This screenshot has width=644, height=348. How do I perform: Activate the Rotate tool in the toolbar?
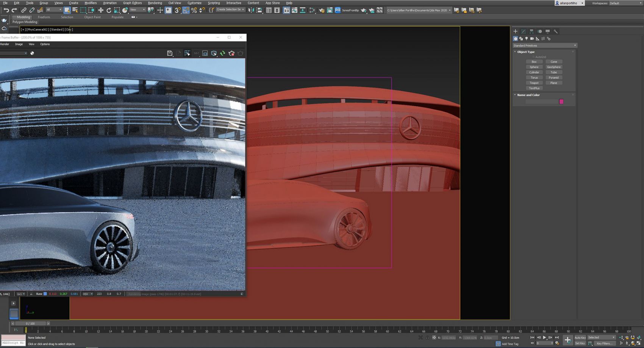coord(109,10)
